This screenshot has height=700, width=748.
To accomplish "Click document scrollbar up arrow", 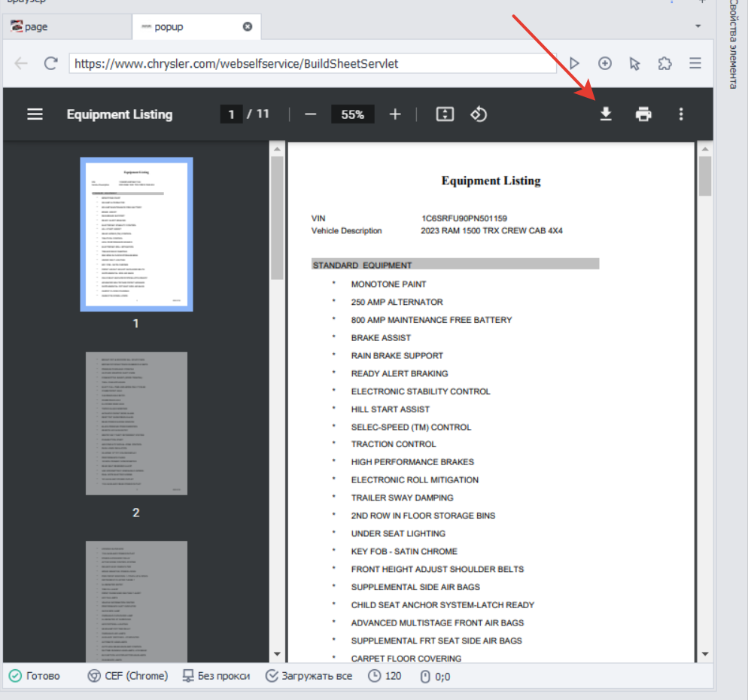I will point(705,149).
